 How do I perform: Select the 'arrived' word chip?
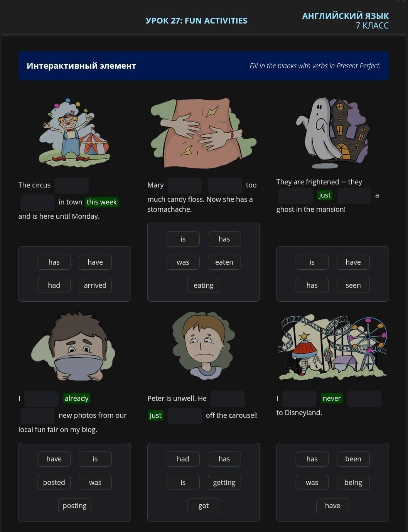point(95,285)
